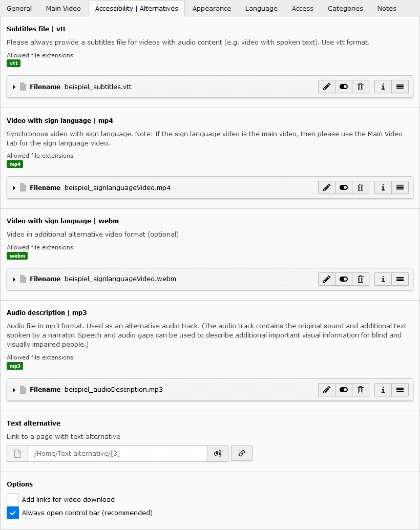
Task: Expand the beispiel_signlanguageVideo.mp4 file entry
Action: [x=14, y=187]
